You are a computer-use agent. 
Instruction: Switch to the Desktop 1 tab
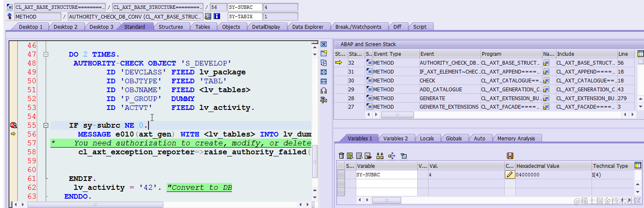[x=30, y=27]
